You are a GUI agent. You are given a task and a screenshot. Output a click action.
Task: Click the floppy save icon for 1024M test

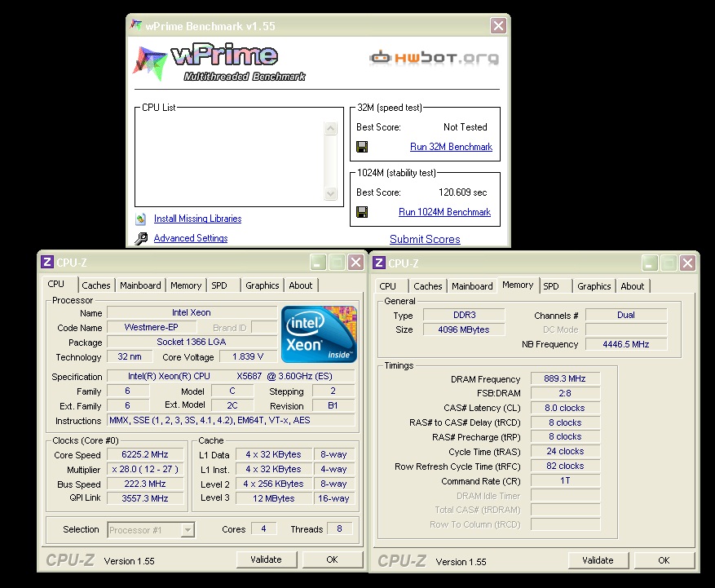click(362, 212)
